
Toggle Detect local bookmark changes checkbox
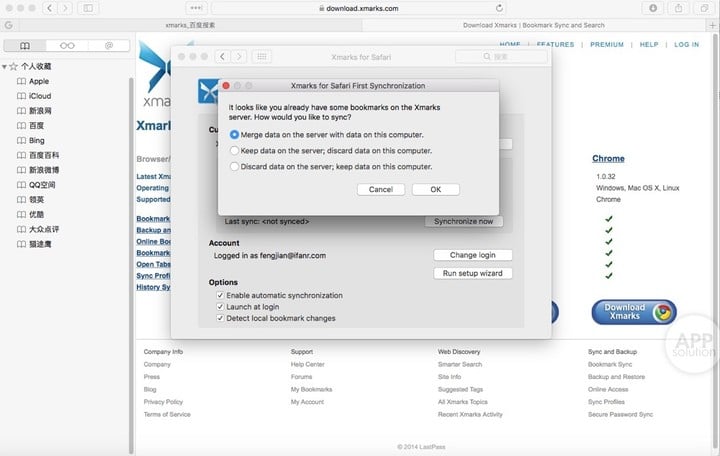pos(220,318)
